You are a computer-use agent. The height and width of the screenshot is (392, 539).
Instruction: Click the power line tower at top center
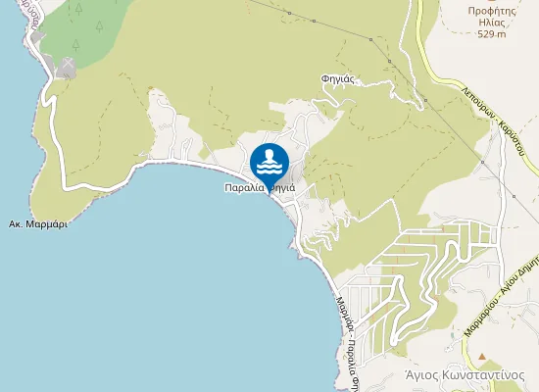coord(289,13)
